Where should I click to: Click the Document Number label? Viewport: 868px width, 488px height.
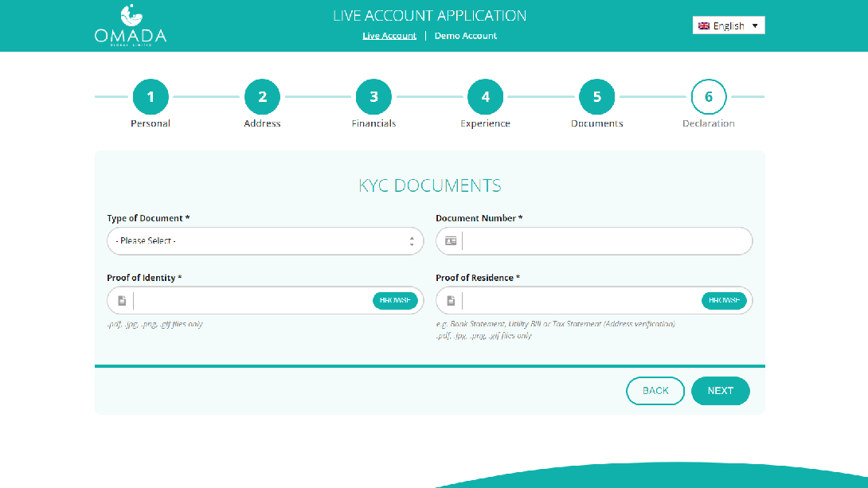point(479,218)
